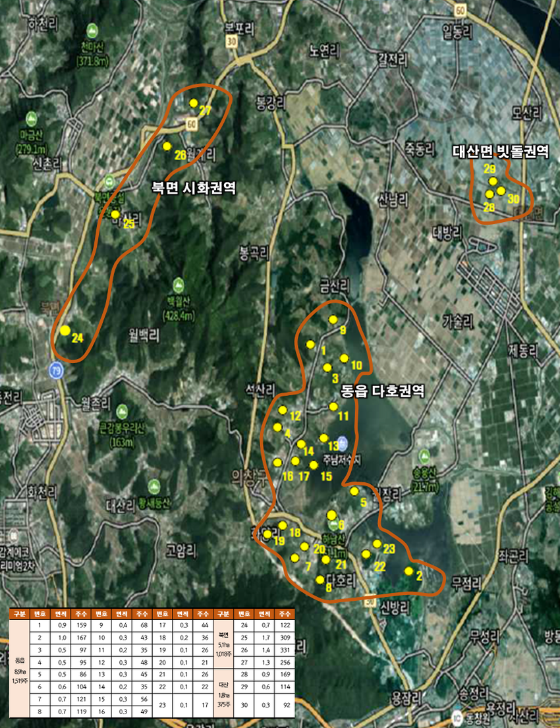The width and height of the screenshot is (560, 728).
Task: Click the 천마산 green mountain icon
Action: pos(92,30)
